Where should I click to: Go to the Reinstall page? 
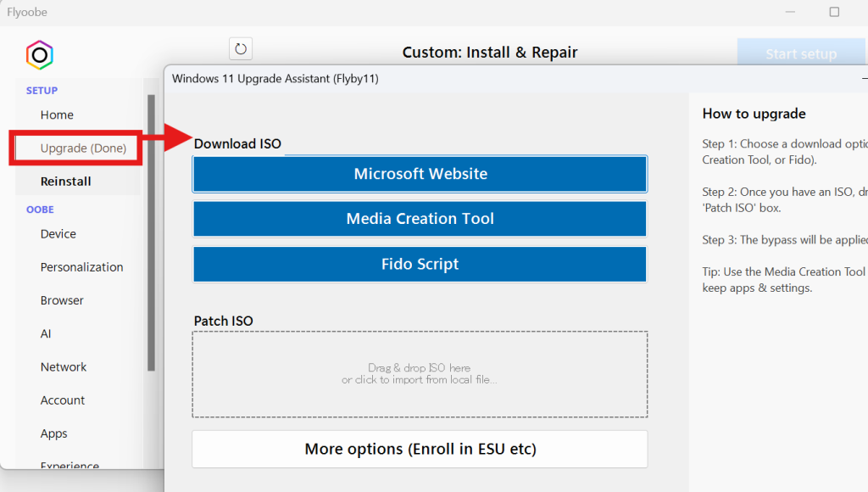click(66, 181)
